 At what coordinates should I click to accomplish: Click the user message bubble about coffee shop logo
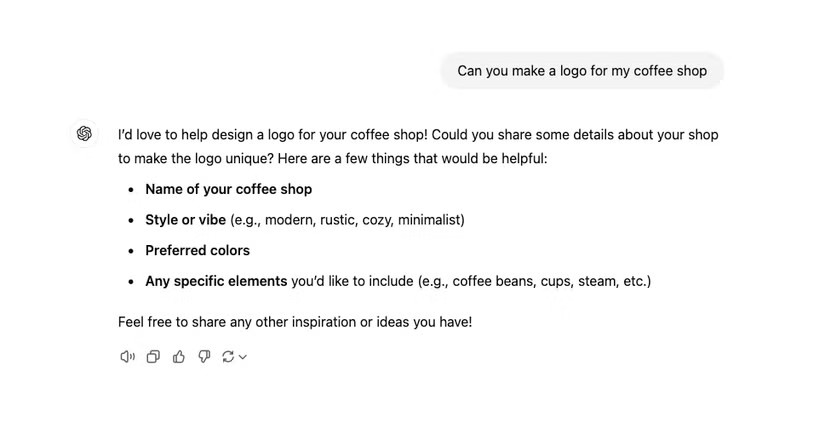pyautogui.click(x=581, y=71)
